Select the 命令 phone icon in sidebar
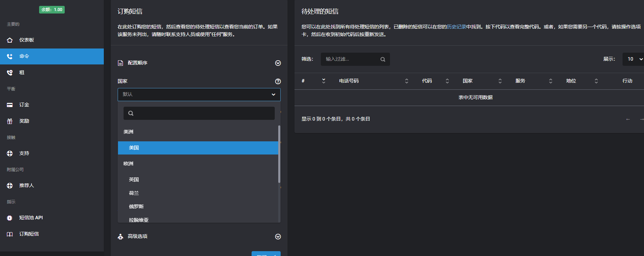The width and height of the screenshot is (644, 256). point(10,56)
